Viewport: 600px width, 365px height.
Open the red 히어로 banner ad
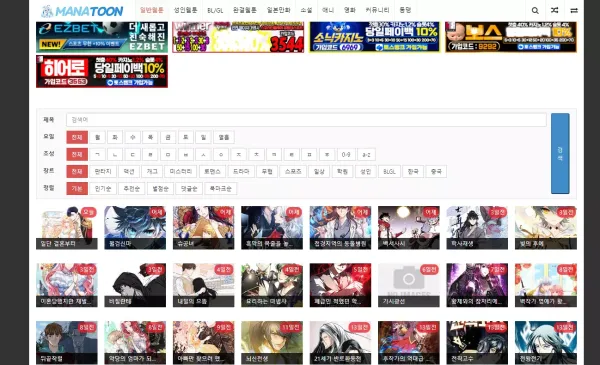click(102, 71)
